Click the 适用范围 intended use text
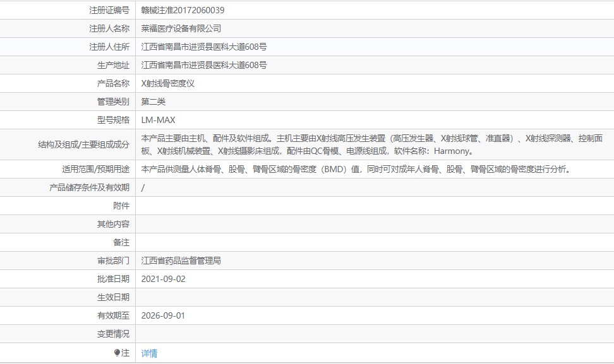The height and width of the screenshot is (364, 614). [x=357, y=169]
